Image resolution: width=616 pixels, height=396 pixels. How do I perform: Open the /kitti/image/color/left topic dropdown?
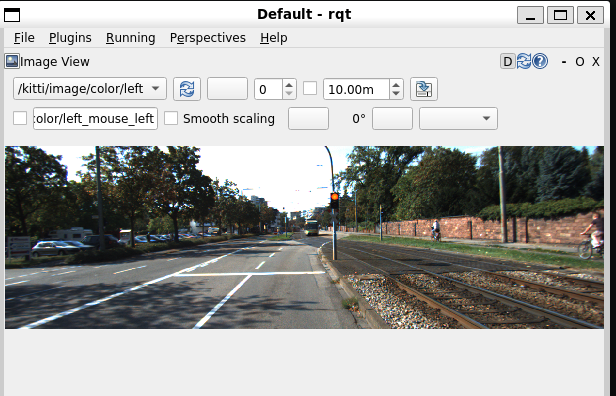tap(90, 89)
